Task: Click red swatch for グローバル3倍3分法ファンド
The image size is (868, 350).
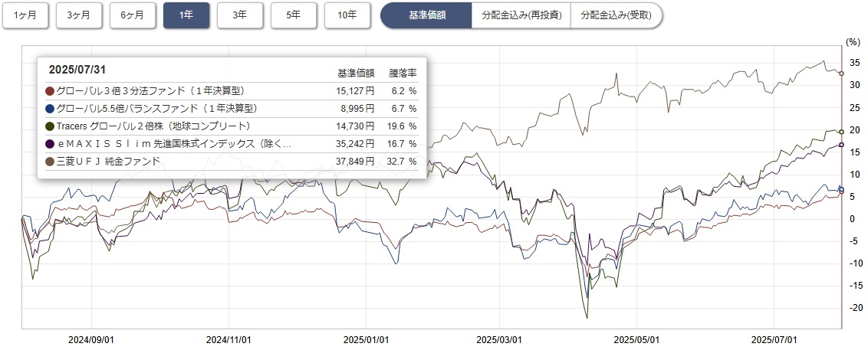Action: [x=50, y=91]
